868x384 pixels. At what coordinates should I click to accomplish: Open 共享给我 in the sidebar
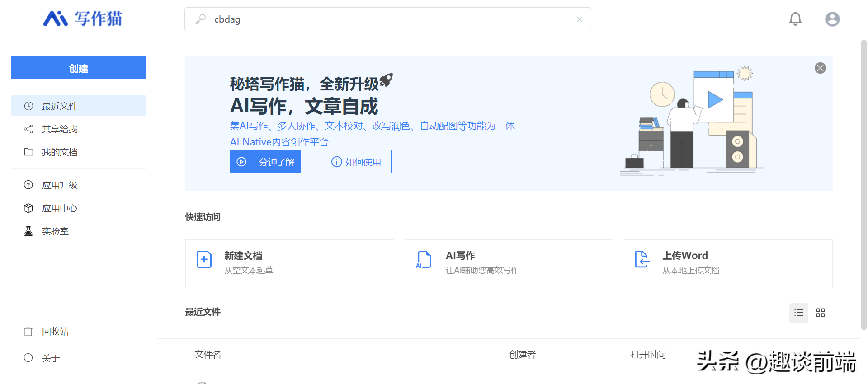[x=79, y=129]
